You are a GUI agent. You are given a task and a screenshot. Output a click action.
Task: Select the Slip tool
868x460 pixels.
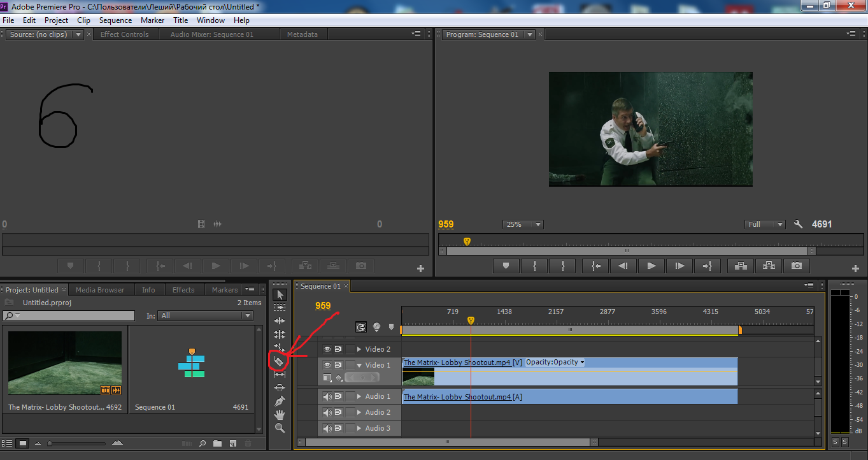280,374
